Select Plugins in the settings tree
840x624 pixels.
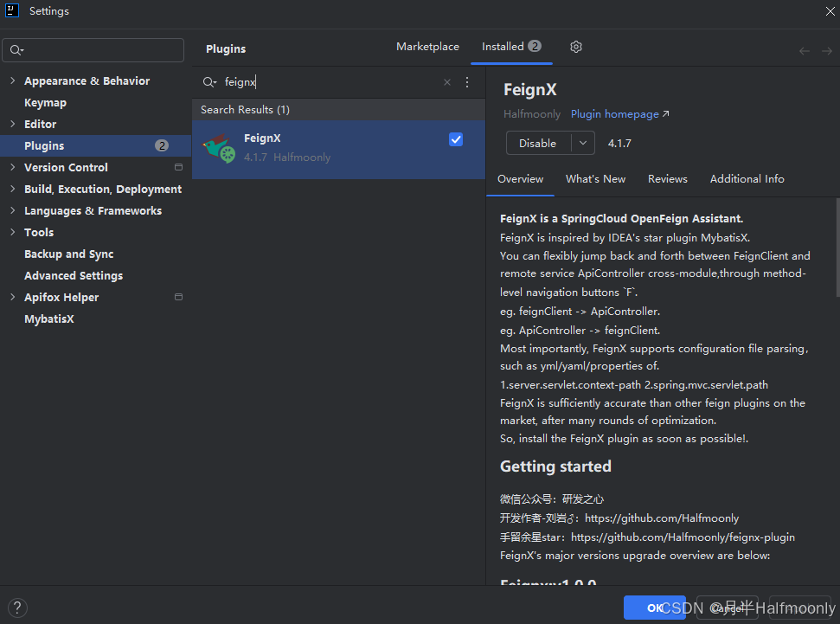tap(95, 145)
